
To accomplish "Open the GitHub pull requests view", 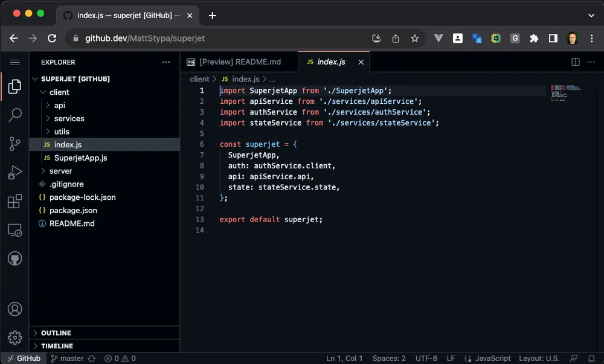I will [x=14, y=259].
